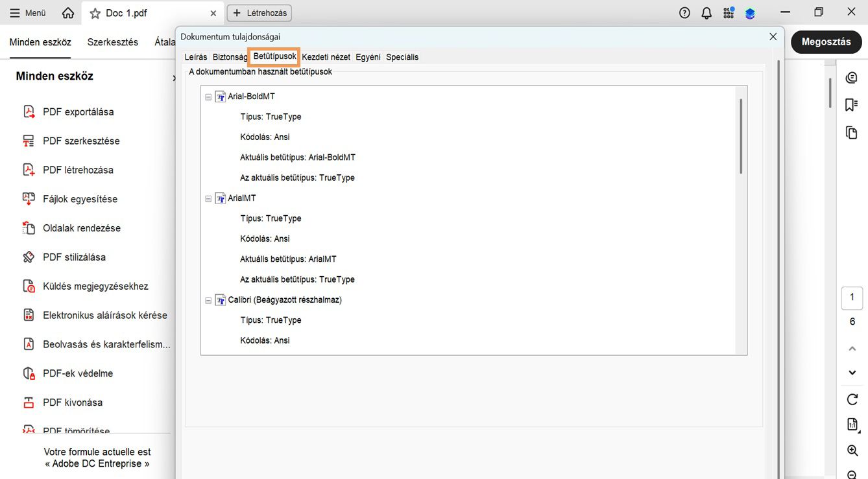Click Beolvasás és karakterfelismerés icon

29,344
